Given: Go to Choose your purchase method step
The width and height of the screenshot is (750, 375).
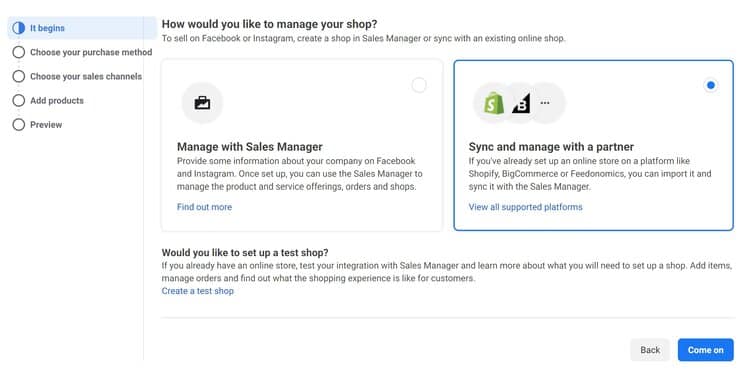Looking at the screenshot, I should point(91,52).
